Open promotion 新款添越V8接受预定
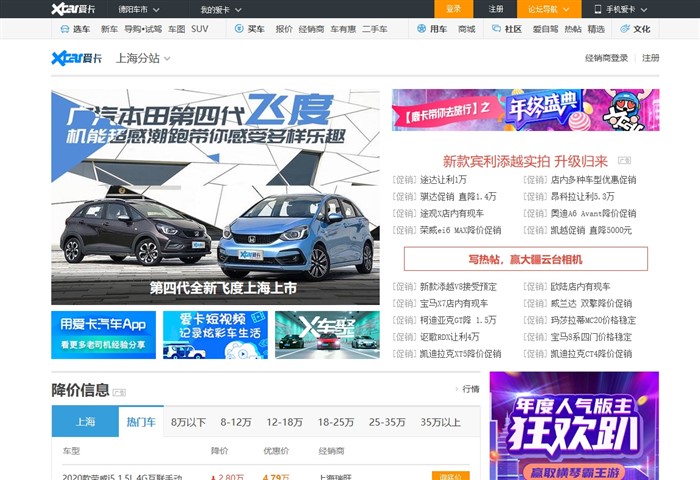Viewport: 700px width, 480px height. click(x=458, y=287)
